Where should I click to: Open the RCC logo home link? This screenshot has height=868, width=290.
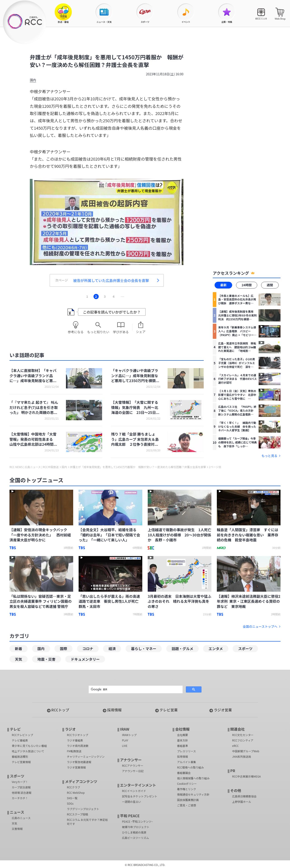(25, 22)
